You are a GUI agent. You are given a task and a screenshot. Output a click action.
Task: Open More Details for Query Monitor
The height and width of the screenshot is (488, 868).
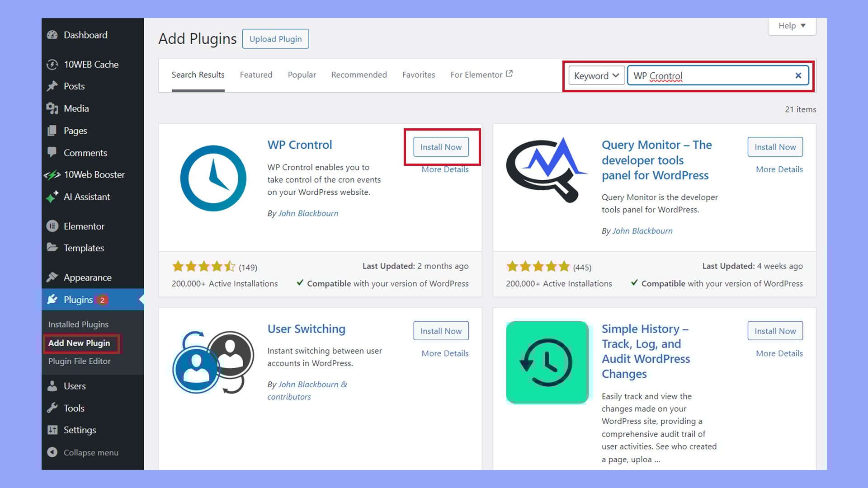[779, 169]
